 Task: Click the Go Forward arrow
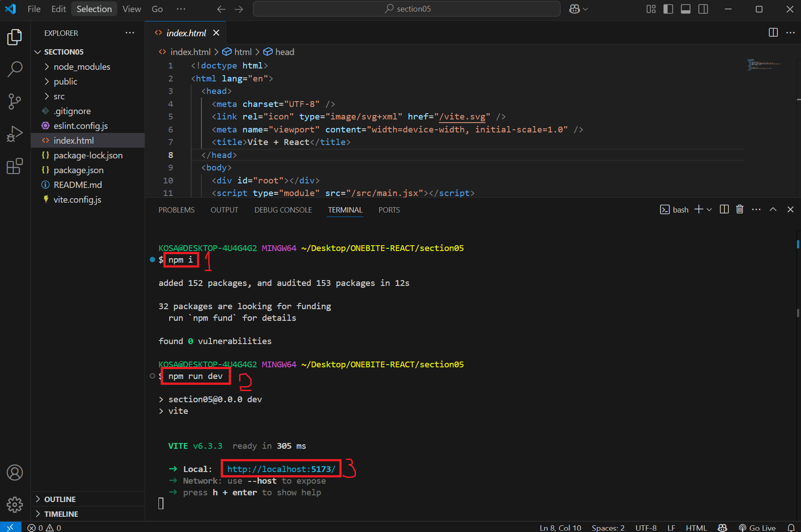coord(239,9)
